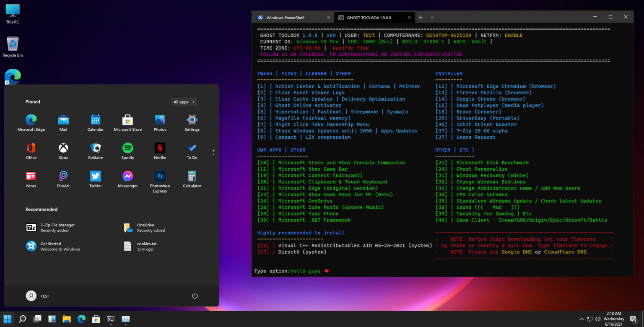
Task: Open Spotify pinned app
Action: pos(128,151)
